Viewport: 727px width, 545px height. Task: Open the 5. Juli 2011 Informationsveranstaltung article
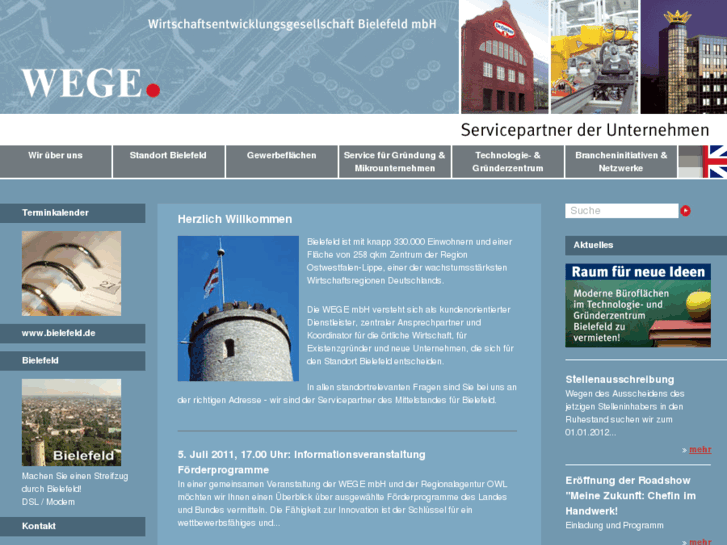tap(301, 462)
